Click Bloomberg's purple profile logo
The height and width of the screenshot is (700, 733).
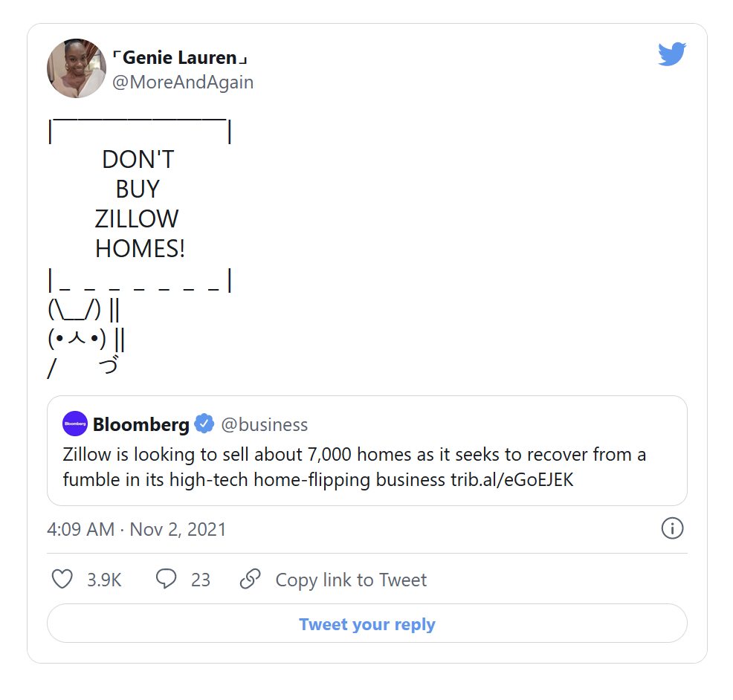pos(75,424)
